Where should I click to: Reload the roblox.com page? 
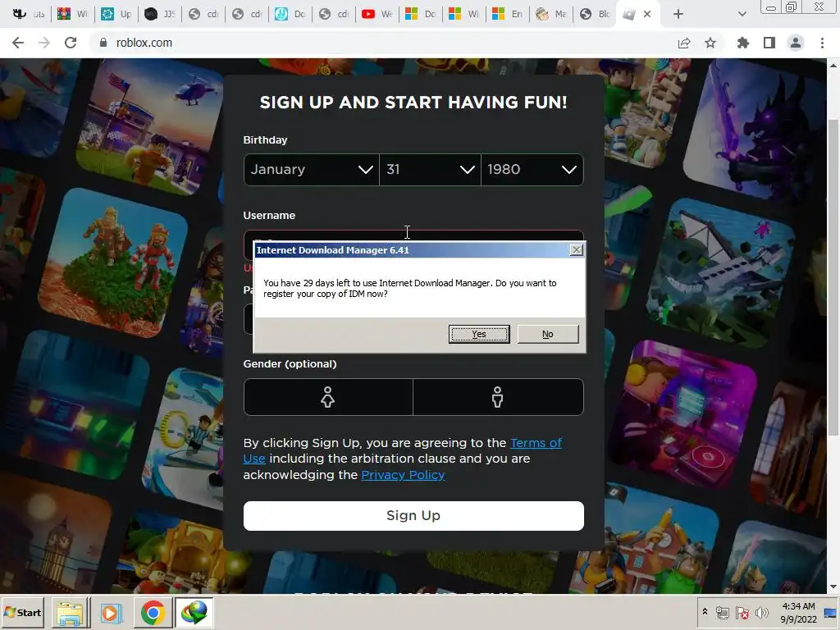point(71,43)
